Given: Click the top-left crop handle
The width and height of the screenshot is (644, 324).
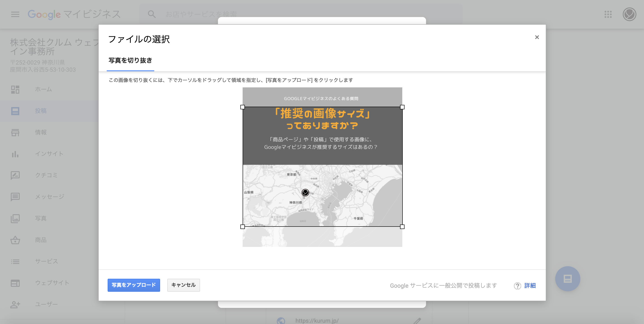Looking at the screenshot, I should pyautogui.click(x=242, y=107).
